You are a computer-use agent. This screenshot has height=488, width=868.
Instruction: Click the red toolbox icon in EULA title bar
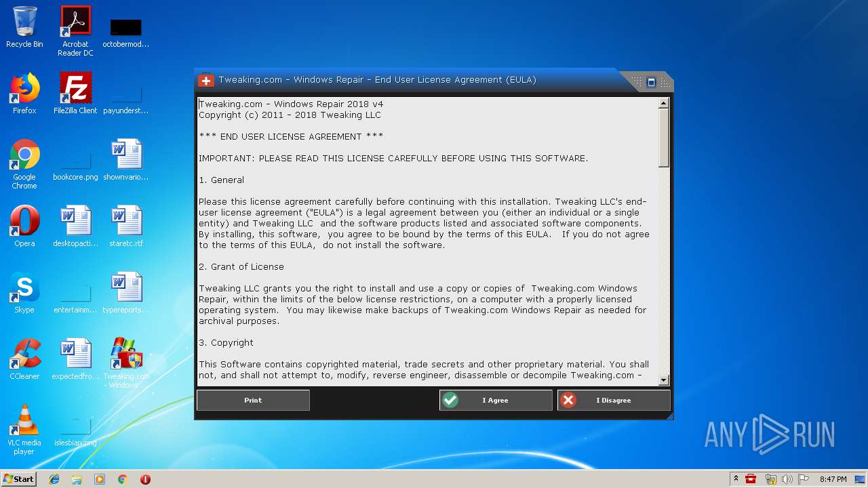[206, 81]
